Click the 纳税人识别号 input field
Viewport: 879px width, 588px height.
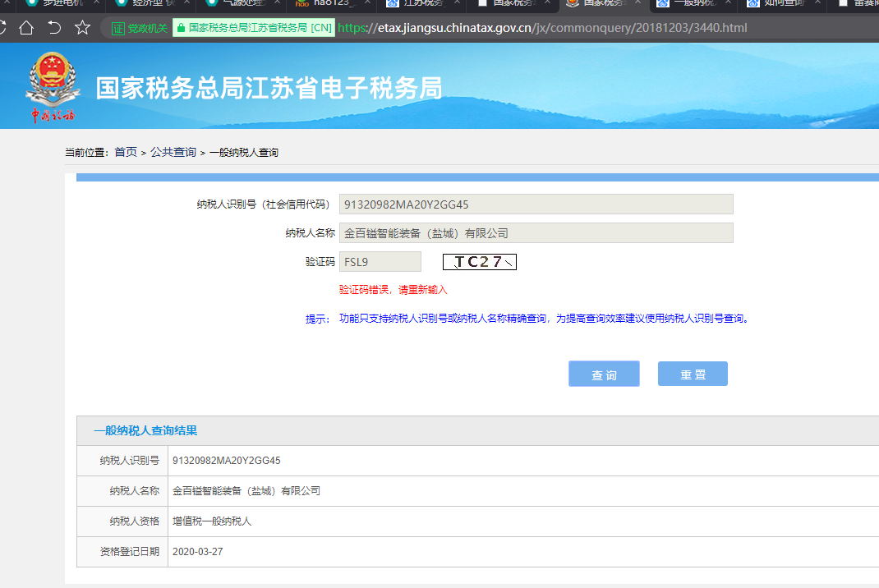coord(536,204)
